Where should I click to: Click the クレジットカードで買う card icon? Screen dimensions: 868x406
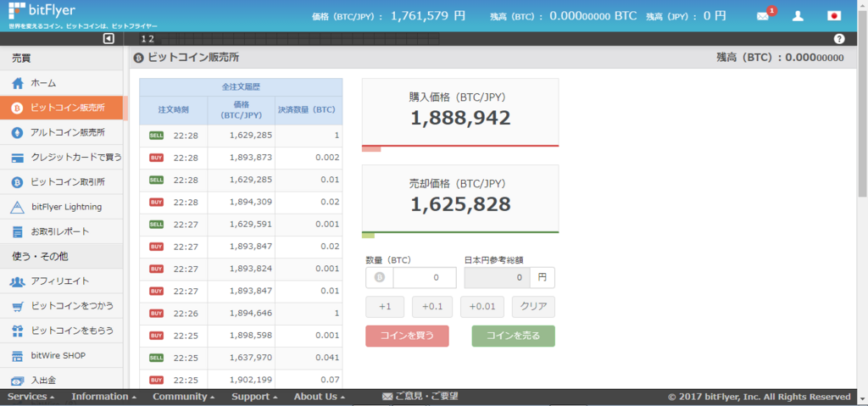click(x=18, y=158)
